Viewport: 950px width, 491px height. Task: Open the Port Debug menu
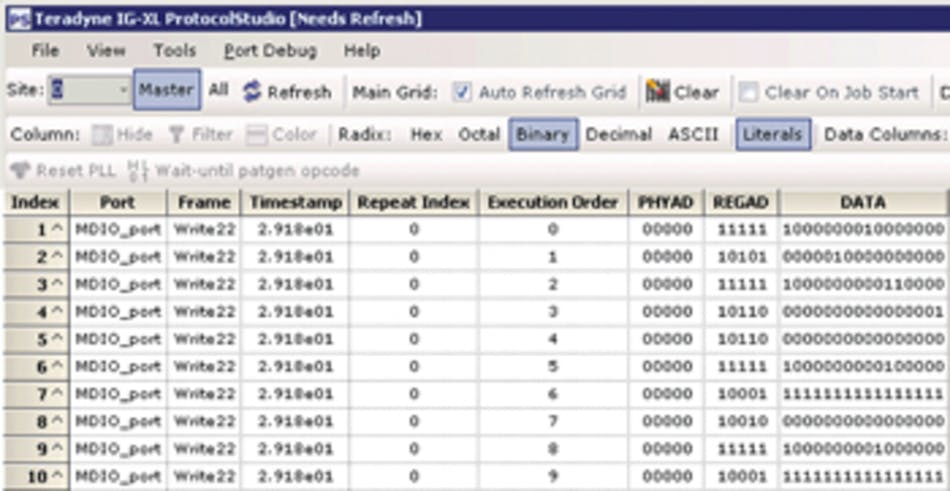[269, 50]
